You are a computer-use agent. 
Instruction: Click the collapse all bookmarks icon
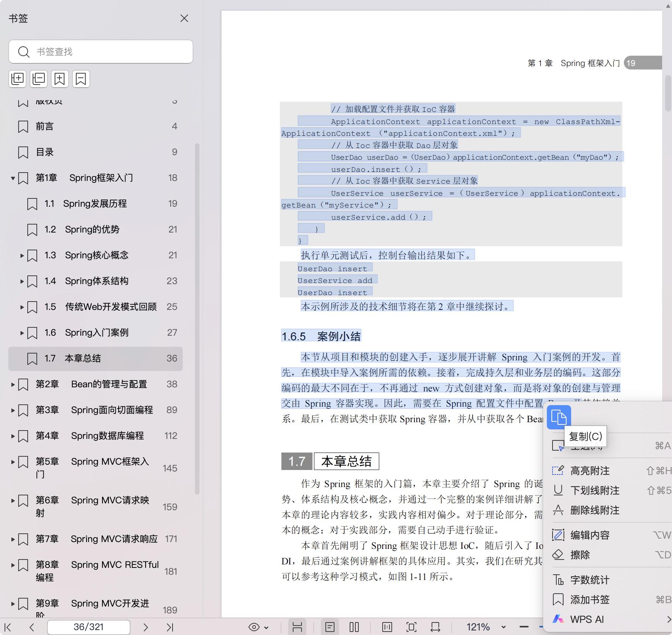(x=39, y=79)
